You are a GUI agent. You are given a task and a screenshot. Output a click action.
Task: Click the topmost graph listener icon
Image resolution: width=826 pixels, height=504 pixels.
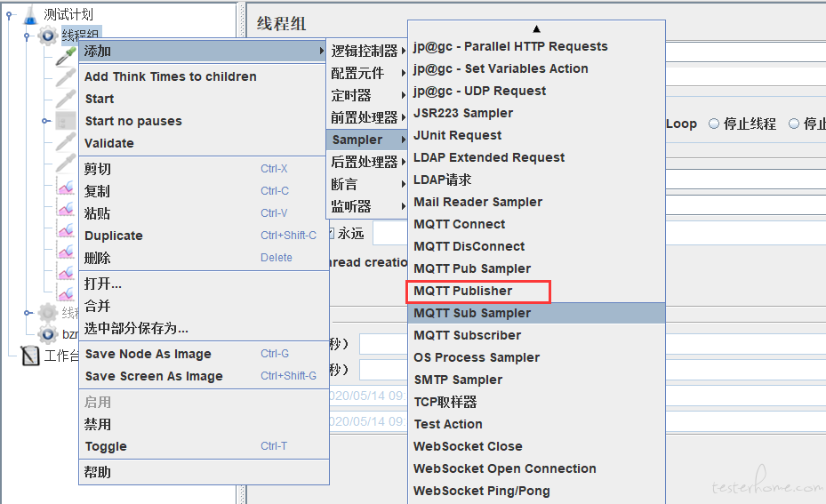66,187
